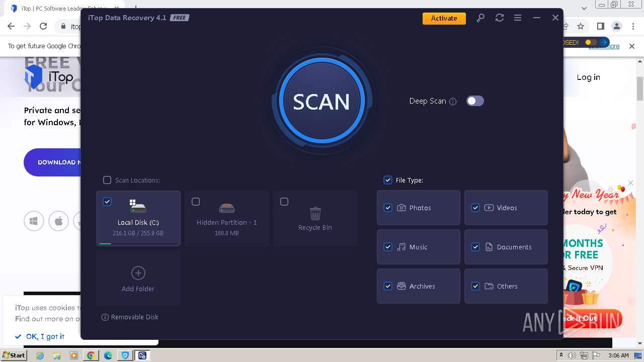
Task: Click the Videos play icon
Action: (x=489, y=208)
